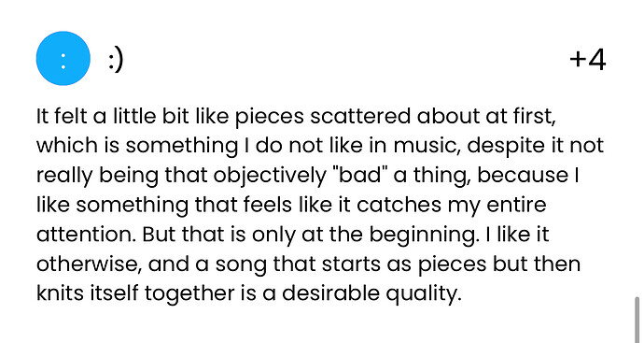Click the ":)" username beside the avatar
Screen dimensions: 644x343
(x=116, y=61)
